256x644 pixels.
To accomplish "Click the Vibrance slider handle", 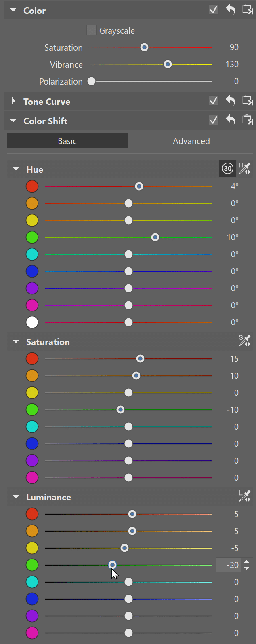I will [168, 64].
